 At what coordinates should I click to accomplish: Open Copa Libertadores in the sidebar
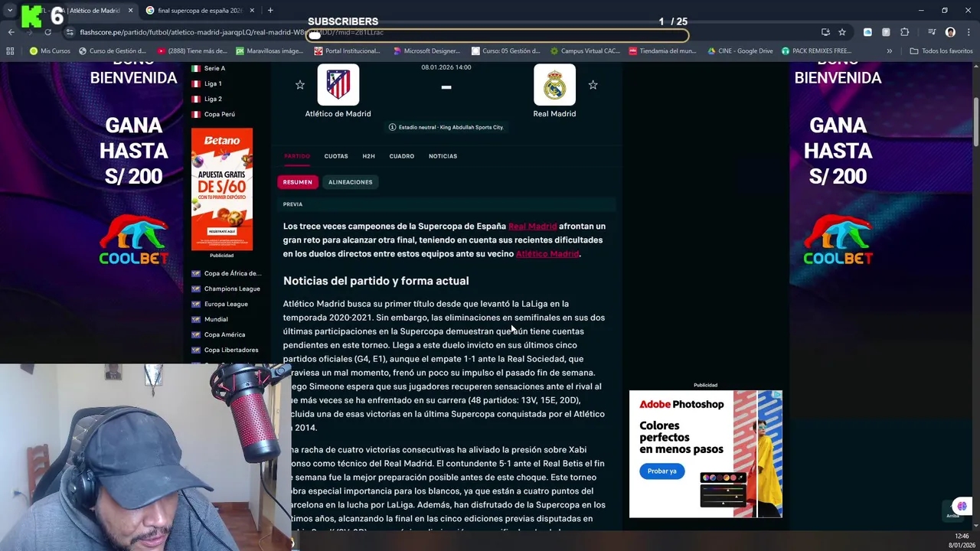pos(231,350)
